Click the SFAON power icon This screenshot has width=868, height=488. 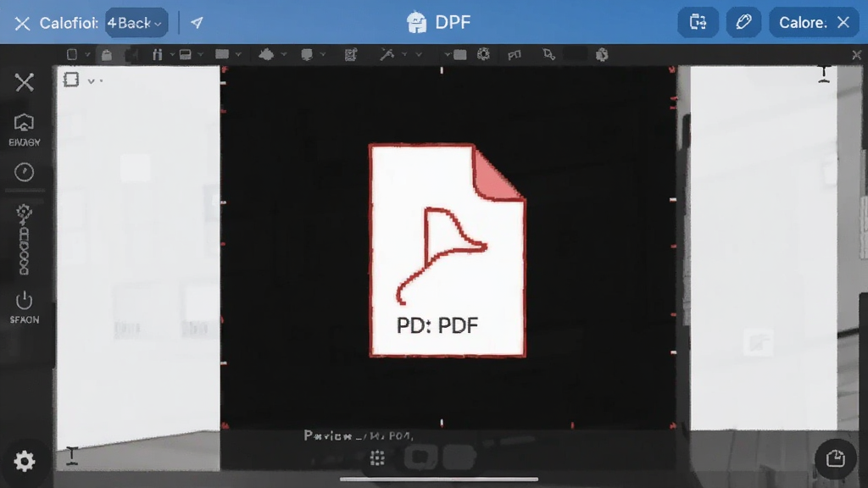click(25, 308)
